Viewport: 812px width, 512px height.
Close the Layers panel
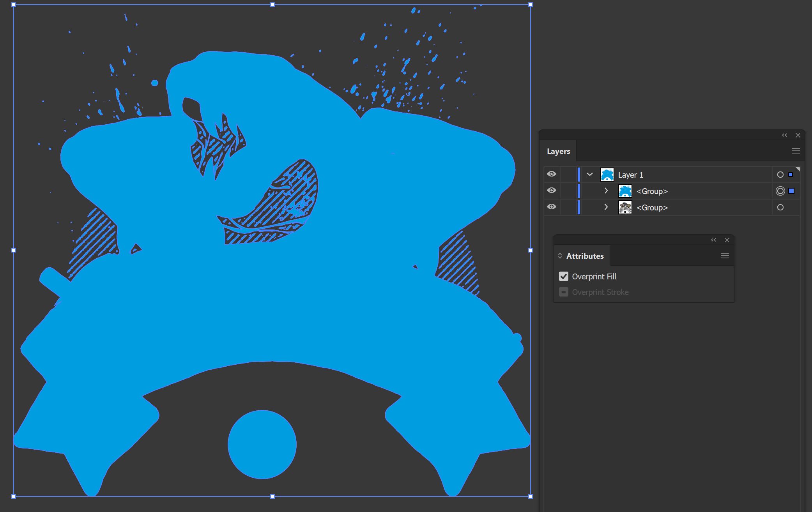[x=798, y=135]
